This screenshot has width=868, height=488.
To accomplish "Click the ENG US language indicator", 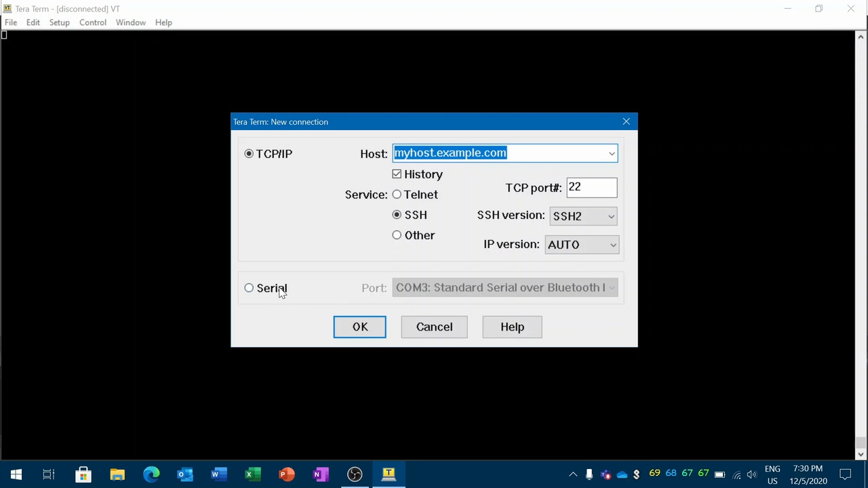I will [x=772, y=474].
